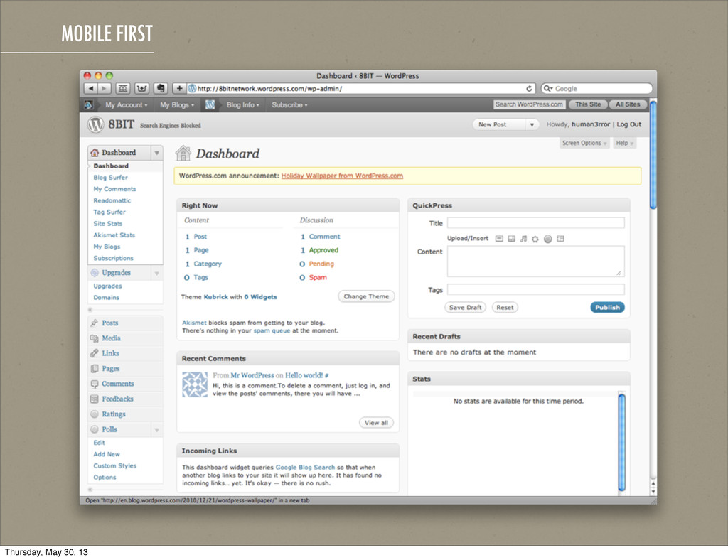Click the Links chain sidebar icon
Screen dimensions: 728x560
click(x=95, y=353)
